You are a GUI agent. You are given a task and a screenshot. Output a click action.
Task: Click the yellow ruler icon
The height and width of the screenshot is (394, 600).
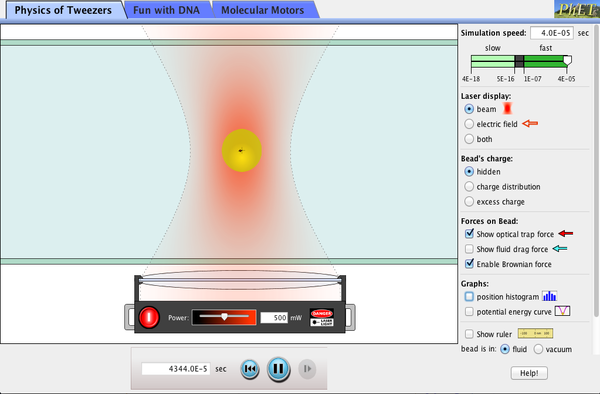coord(535,334)
